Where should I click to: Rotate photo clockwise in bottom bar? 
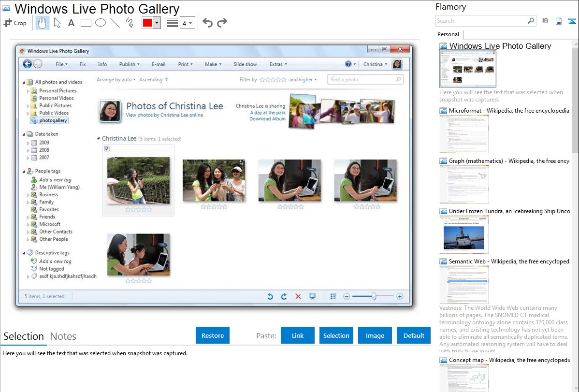(284, 296)
